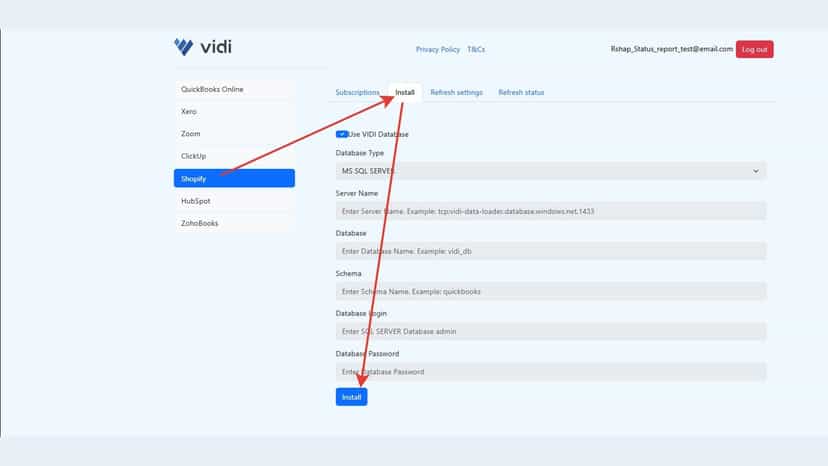This screenshot has height=466, width=828.
Task: Open the Privacy Policy link
Action: click(438, 49)
